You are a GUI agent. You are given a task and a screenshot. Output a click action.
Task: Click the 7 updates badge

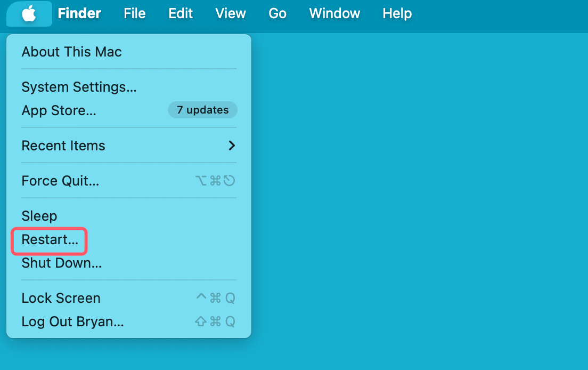[202, 110]
